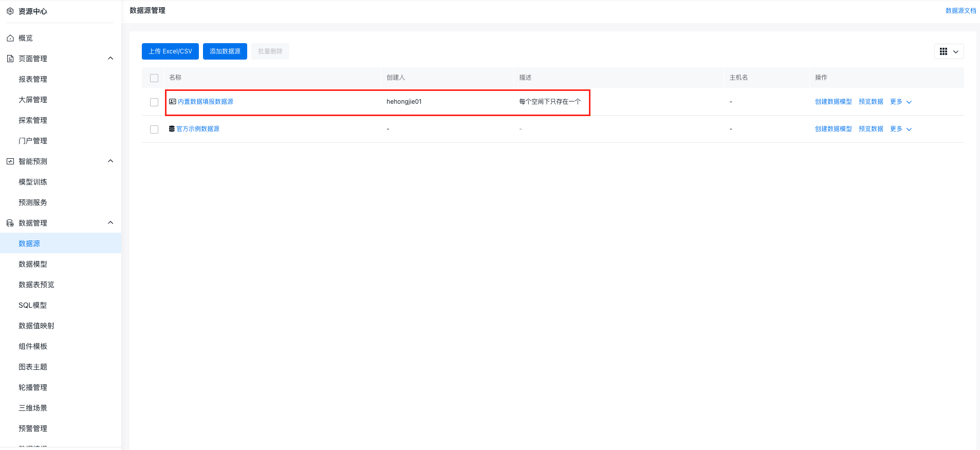This screenshot has width=980, height=450.
Task: Collapse the 页面管理 section chevron
Action: [110, 59]
